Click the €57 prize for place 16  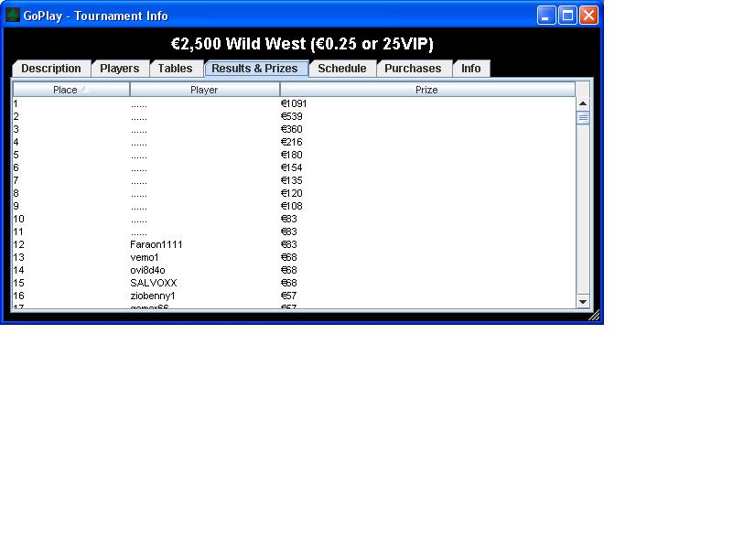[x=288, y=296]
